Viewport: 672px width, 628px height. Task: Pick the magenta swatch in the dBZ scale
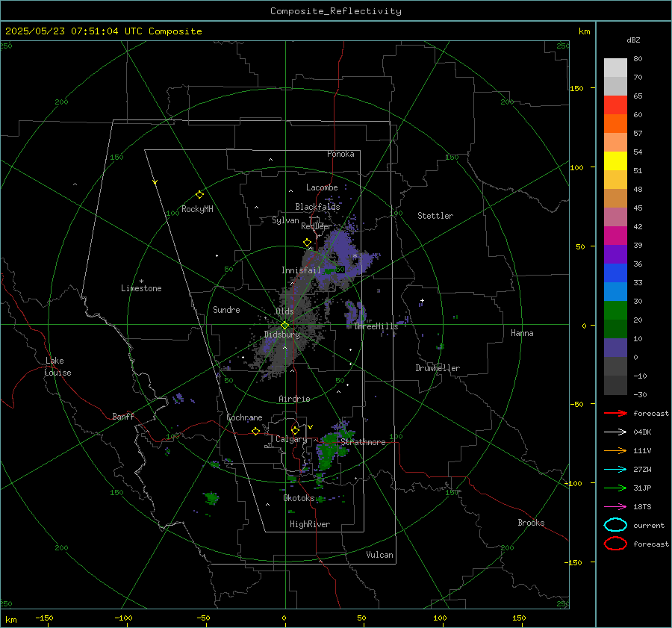pos(615,236)
